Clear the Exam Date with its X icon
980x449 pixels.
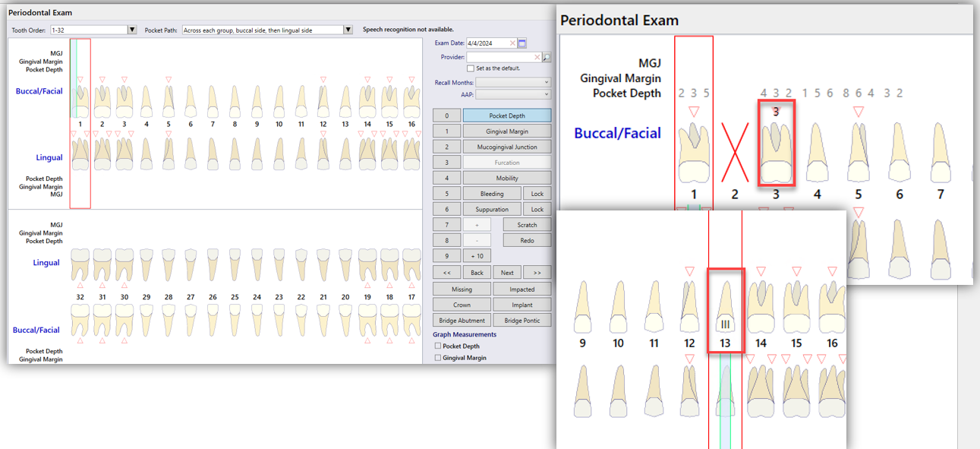(x=512, y=43)
